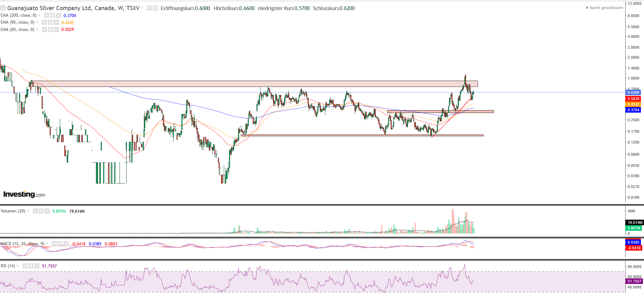Remove the RSI indicator
Screen dimensions: 644x293
37,266
